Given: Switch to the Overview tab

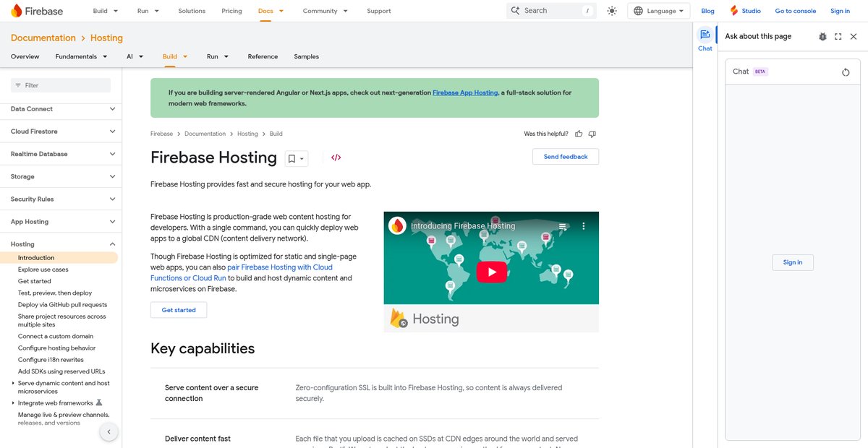Looking at the screenshot, I should pos(25,56).
